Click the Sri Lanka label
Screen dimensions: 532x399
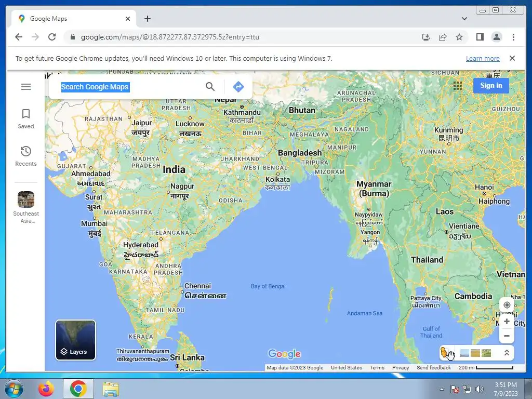click(x=187, y=357)
